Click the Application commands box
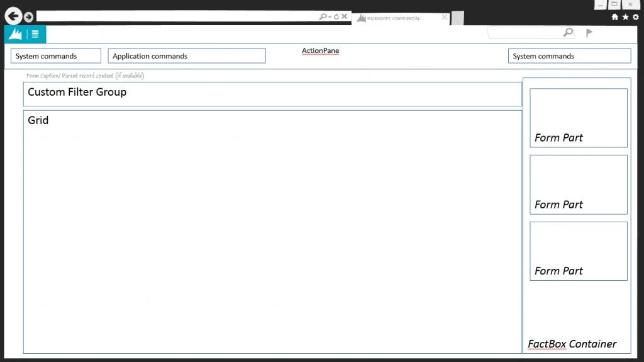 click(187, 56)
